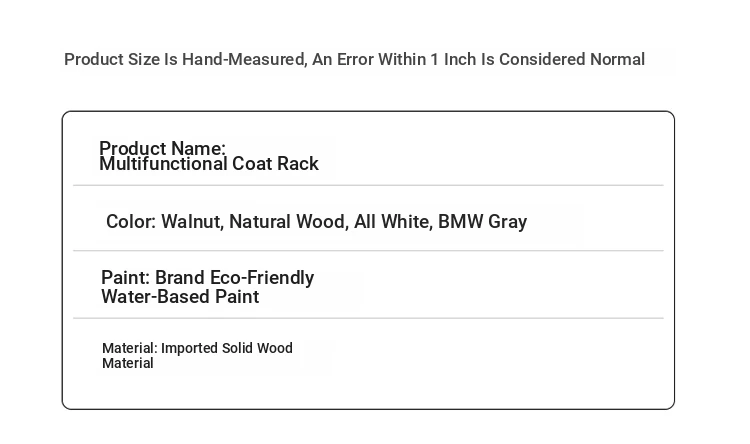
Task: Pick the "BMW Gray" color text
Action: pos(482,222)
